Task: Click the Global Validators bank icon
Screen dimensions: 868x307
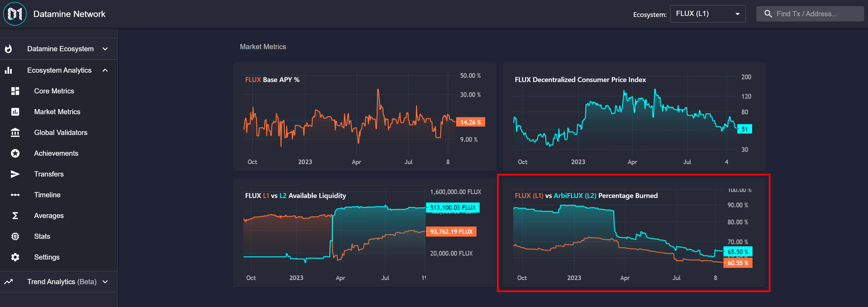Action: 15,133
